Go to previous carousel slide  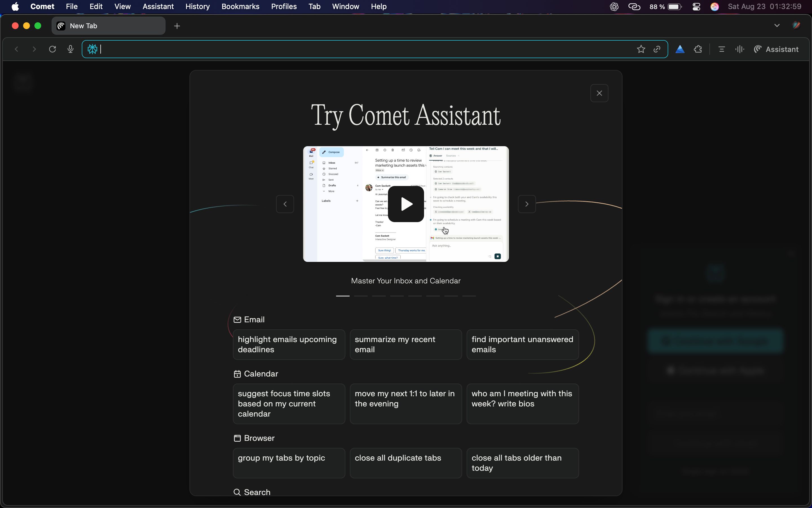pos(285,204)
